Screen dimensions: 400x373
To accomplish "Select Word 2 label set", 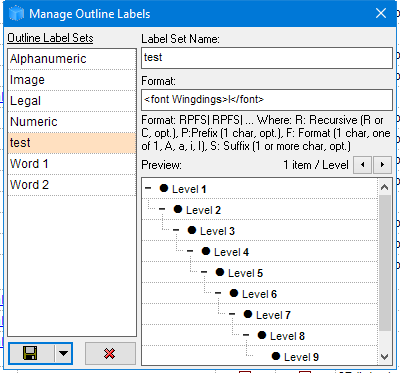I will point(72,185).
